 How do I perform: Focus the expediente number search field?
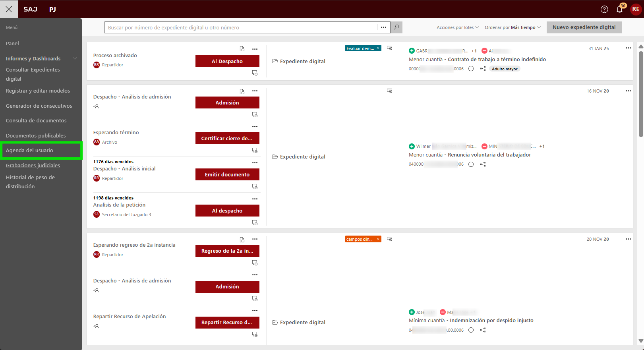pos(240,27)
